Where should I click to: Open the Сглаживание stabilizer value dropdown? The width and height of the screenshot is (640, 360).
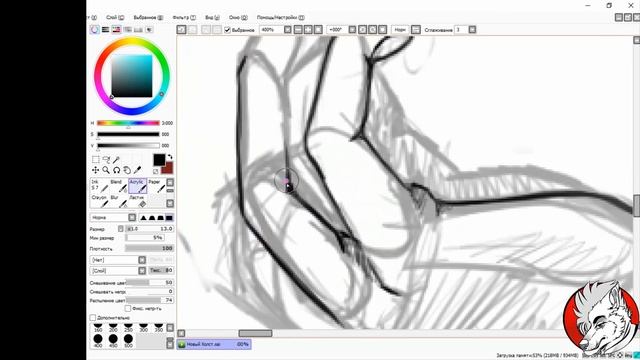click(472, 30)
